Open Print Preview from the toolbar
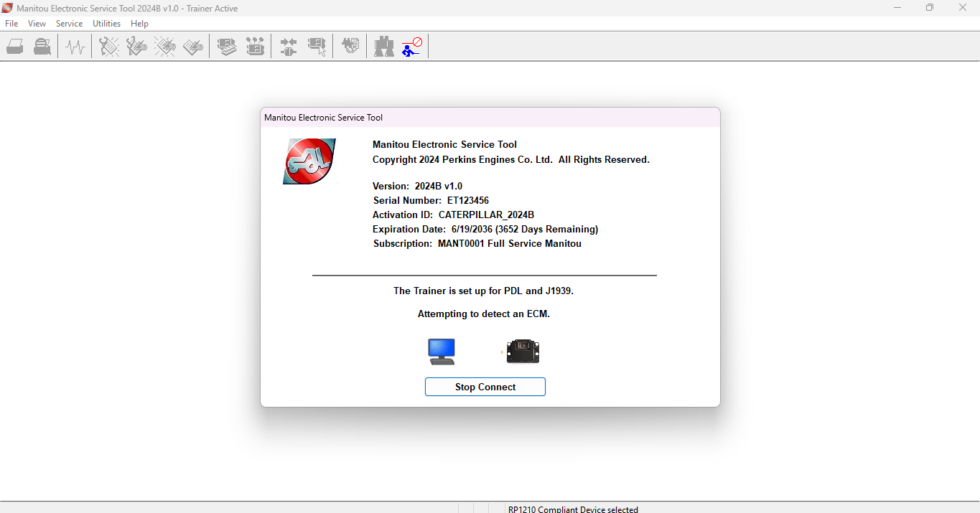The width and height of the screenshot is (980, 513). pos(42,47)
